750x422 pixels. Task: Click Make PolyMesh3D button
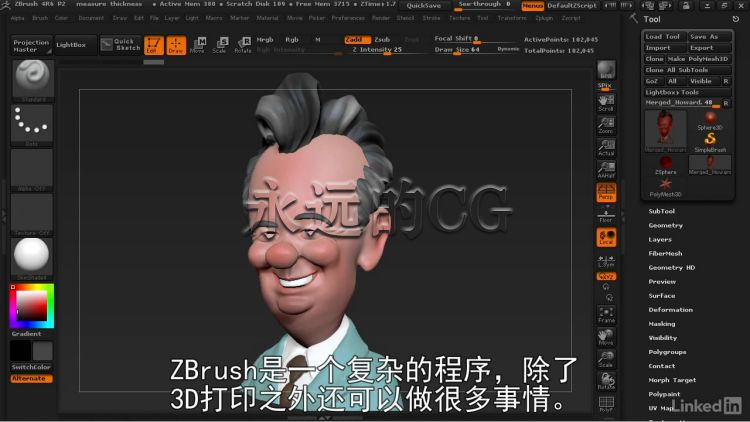(x=698, y=59)
